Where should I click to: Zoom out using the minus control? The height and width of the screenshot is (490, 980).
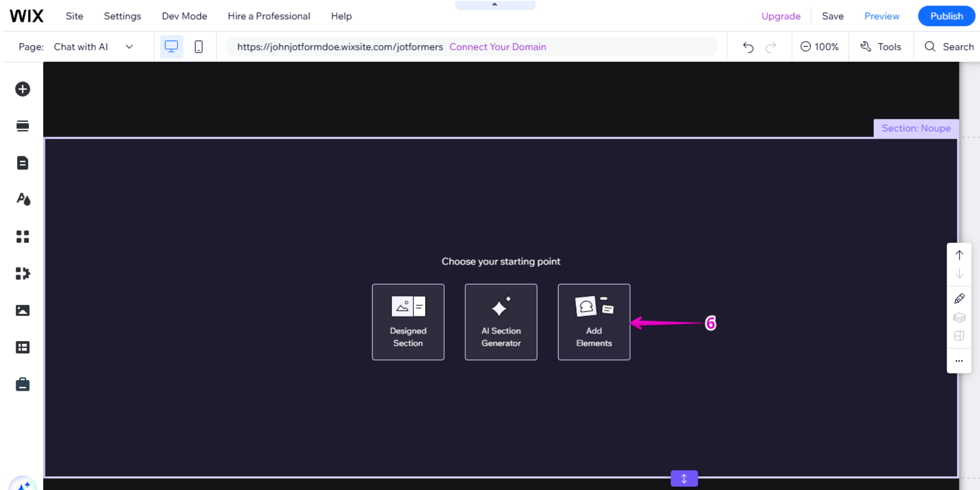pos(806,47)
